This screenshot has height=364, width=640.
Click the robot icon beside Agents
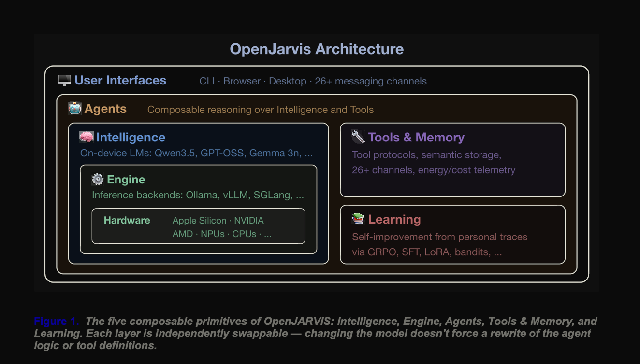click(74, 108)
